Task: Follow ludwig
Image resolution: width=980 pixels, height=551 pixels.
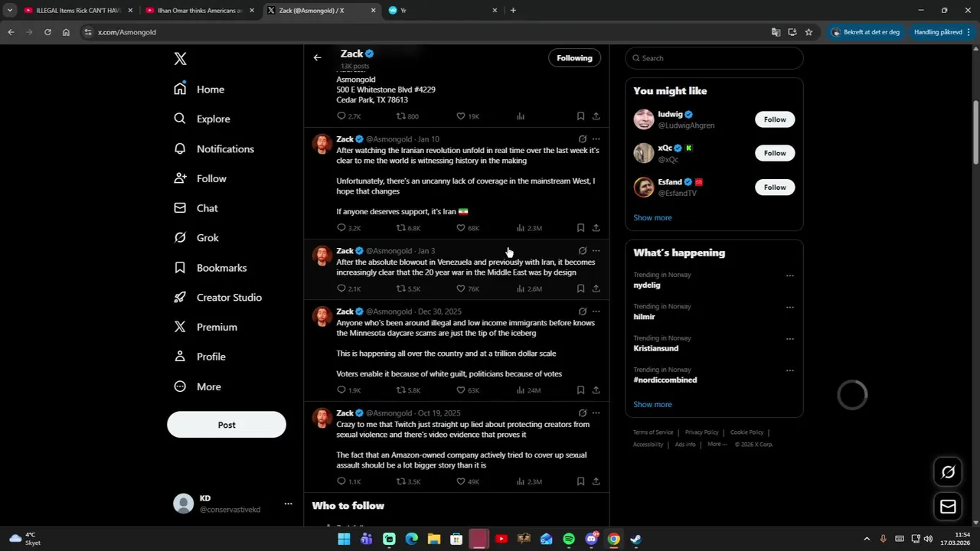Action: [775, 119]
